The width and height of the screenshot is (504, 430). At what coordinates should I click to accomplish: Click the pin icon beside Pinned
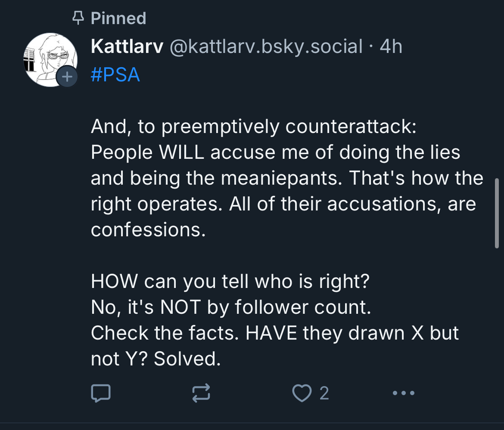[x=78, y=19]
